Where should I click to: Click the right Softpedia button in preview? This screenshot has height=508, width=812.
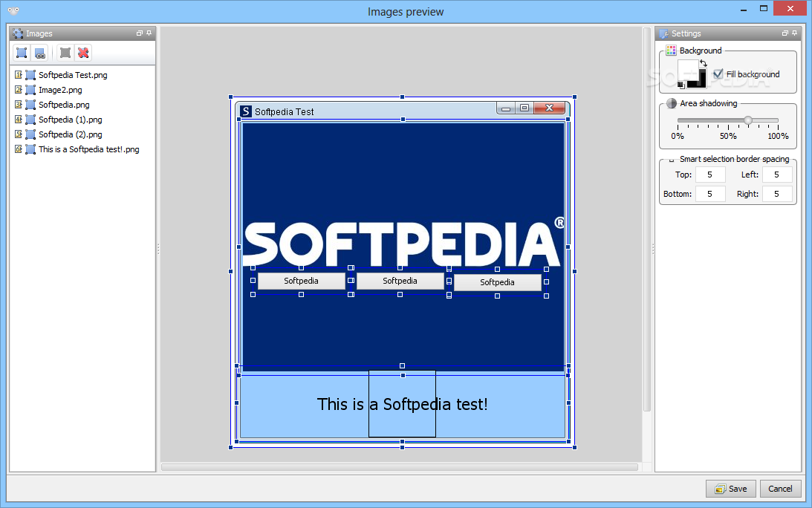point(497,282)
